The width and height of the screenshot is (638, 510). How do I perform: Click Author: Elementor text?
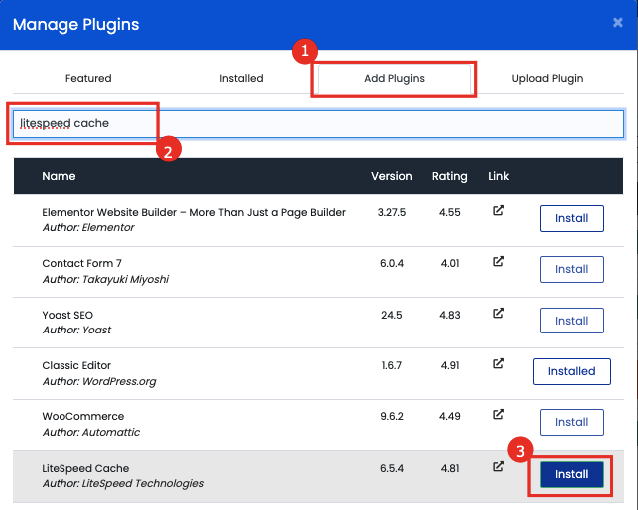(x=88, y=228)
